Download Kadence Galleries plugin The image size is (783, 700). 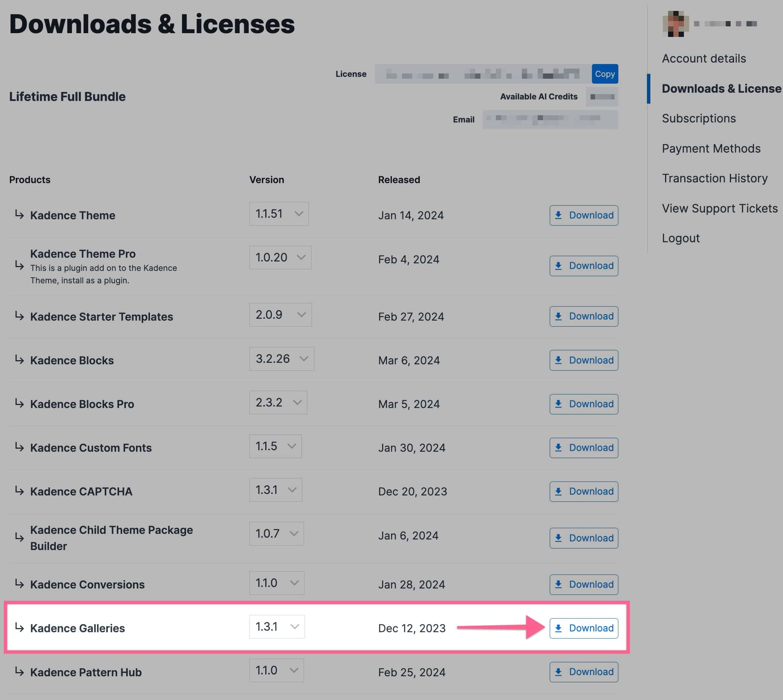584,628
